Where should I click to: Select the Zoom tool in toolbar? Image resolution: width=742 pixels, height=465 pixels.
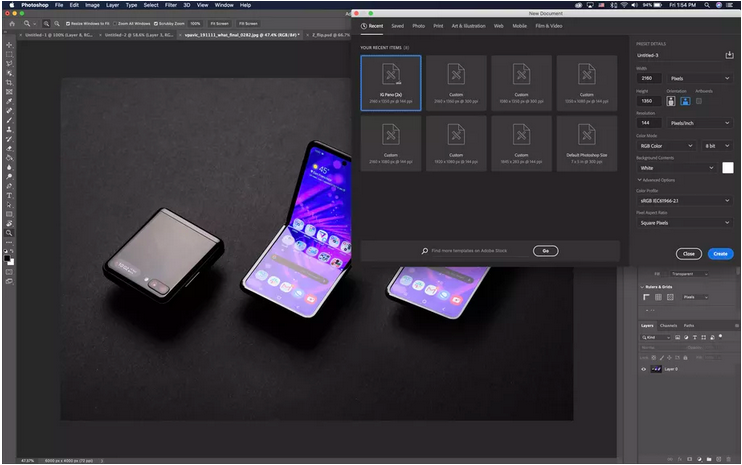click(9, 233)
